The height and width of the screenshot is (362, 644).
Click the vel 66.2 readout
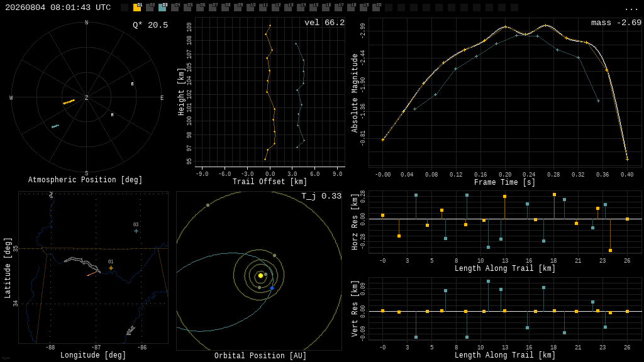(x=325, y=23)
